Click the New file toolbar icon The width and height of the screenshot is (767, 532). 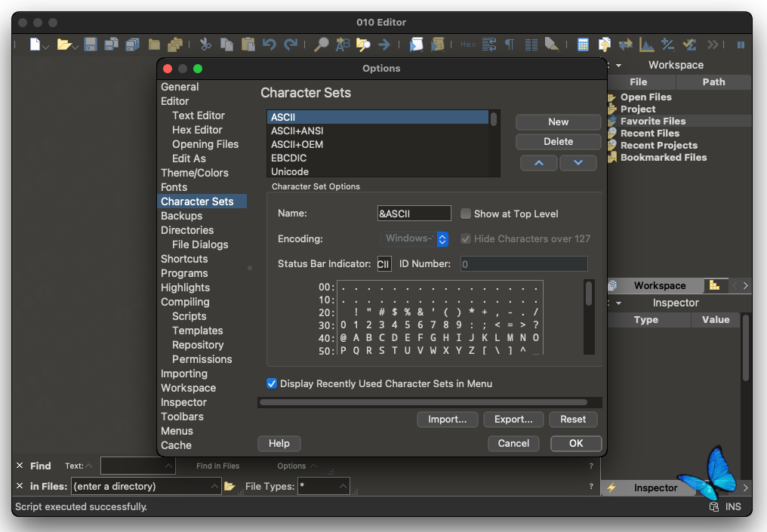[x=35, y=45]
